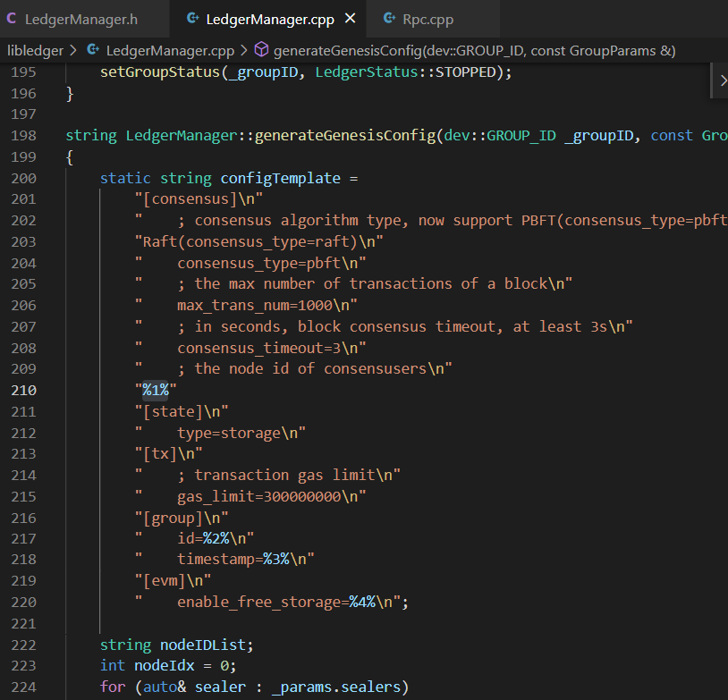Click the C++ file icon on Rpc.cpp tab
This screenshot has width=728, height=700.
(x=390, y=19)
